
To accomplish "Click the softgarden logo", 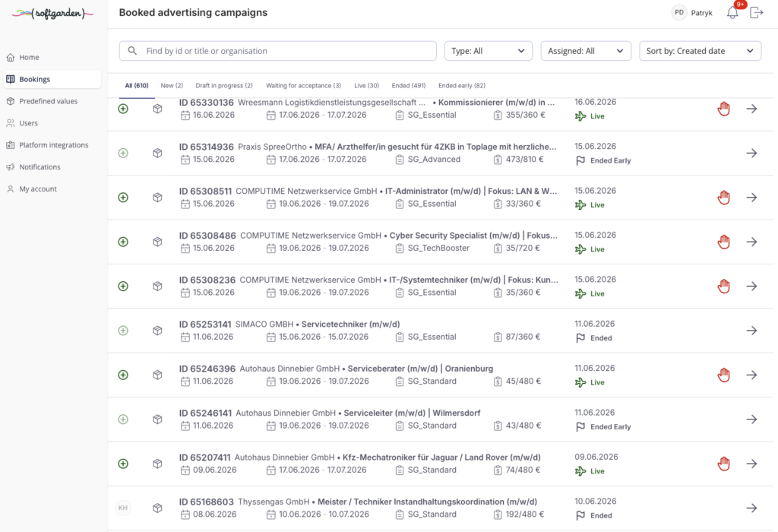I will (52, 14).
